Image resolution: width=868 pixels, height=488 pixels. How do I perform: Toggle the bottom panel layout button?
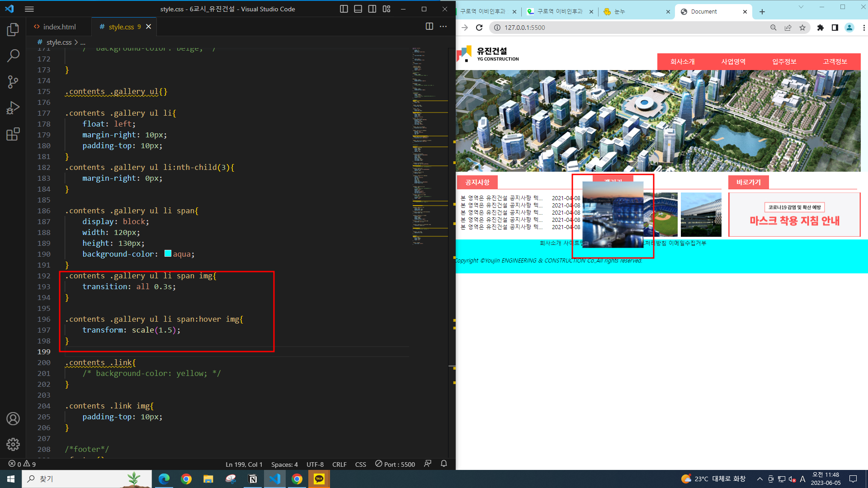tap(358, 9)
